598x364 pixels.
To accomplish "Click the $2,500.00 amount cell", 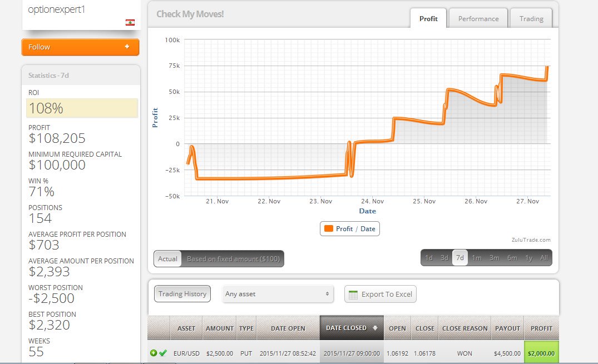I will pos(220,353).
